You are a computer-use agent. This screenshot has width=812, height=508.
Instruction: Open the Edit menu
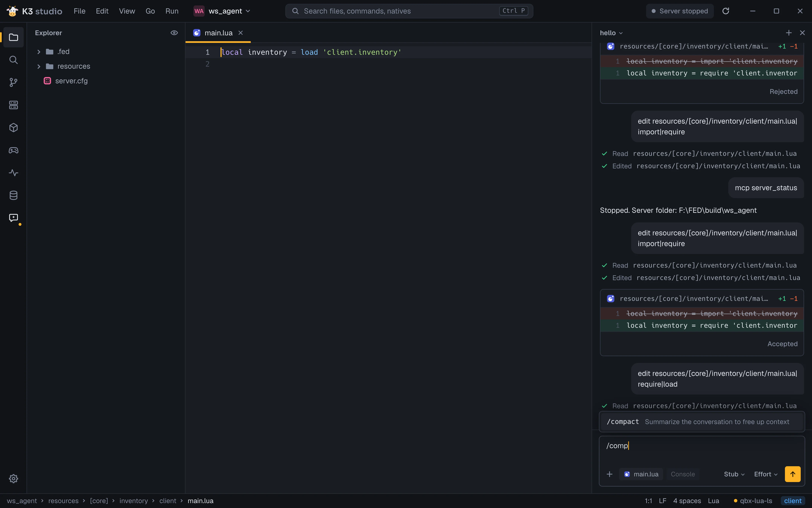pyautogui.click(x=102, y=11)
